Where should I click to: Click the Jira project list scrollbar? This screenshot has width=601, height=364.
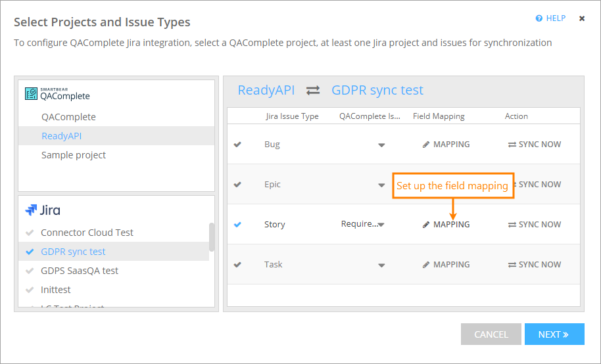(211, 237)
